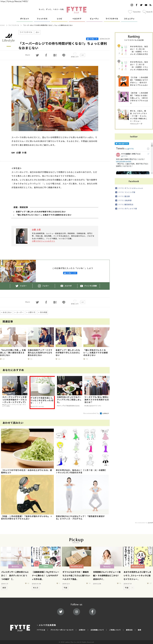Open the Twitter widget info icon
Image resolution: width=153 pixels, height=644 pixels.
[x=148, y=149]
